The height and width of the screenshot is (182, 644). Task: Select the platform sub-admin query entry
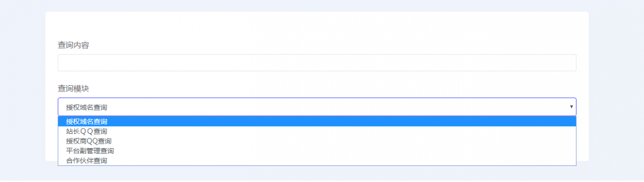pos(317,151)
